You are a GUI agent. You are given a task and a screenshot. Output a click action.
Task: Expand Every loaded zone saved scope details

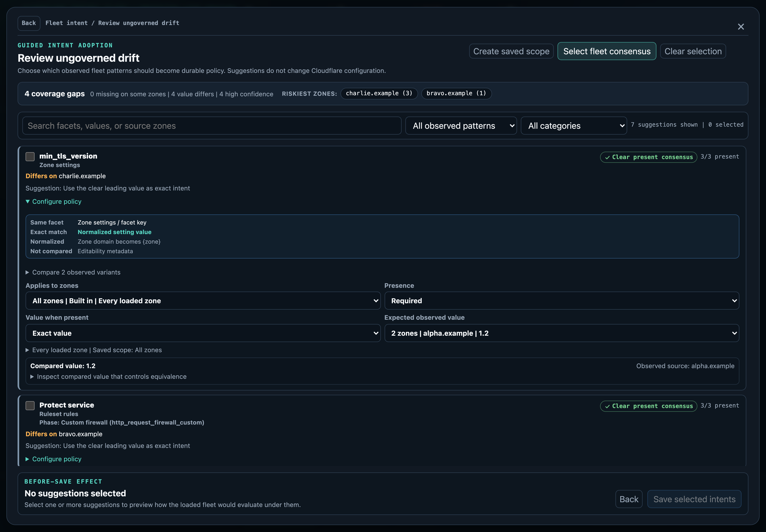(94, 350)
